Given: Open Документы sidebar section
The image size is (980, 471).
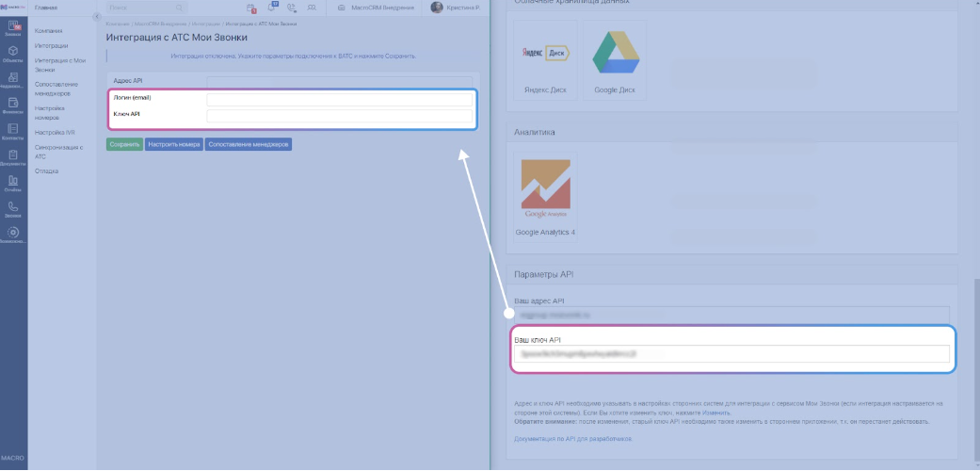Looking at the screenshot, I should [x=13, y=157].
